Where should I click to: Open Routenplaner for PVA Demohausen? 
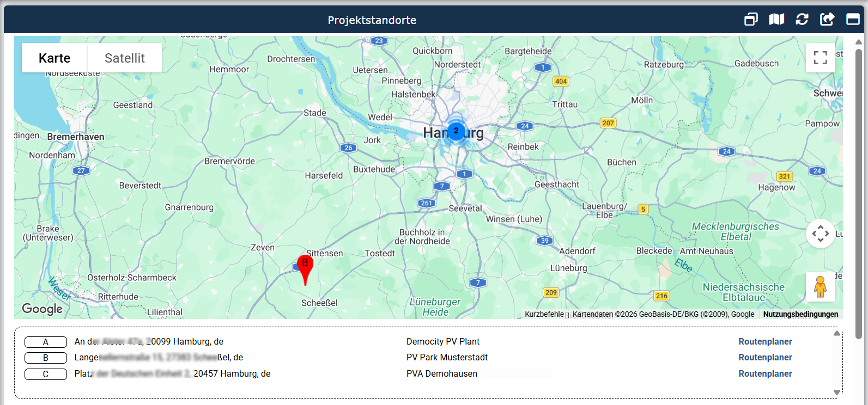click(x=765, y=373)
